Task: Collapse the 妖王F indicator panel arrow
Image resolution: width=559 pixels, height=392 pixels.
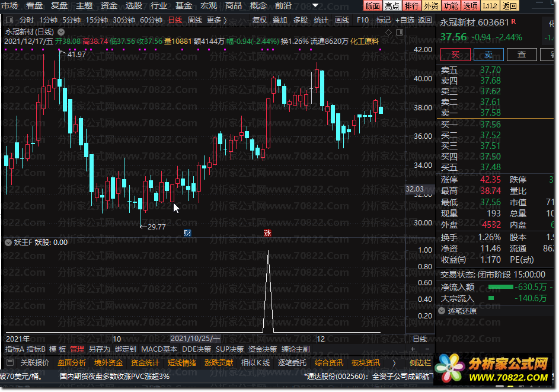Action: (8, 243)
